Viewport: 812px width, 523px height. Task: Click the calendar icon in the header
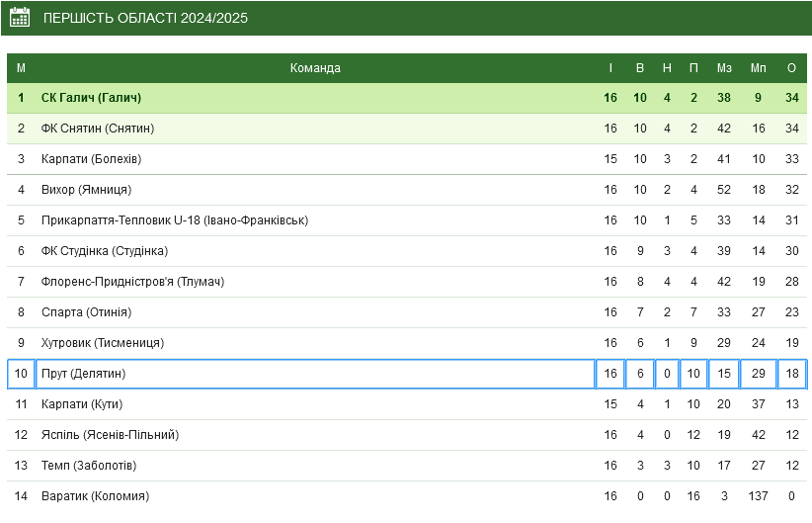[20, 17]
